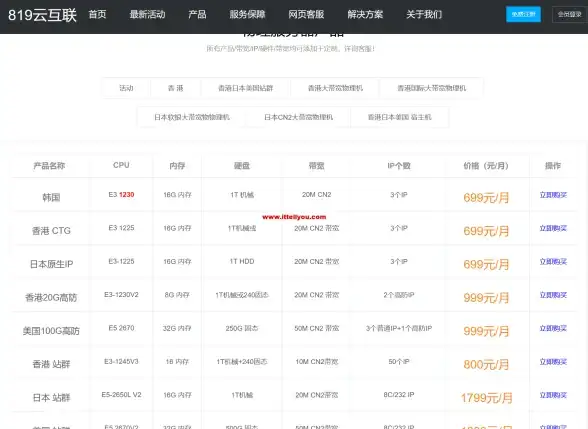The height and width of the screenshot is (429, 588).
Task: Select the 日本软银大带宽物理机 tab
Action: [192, 117]
